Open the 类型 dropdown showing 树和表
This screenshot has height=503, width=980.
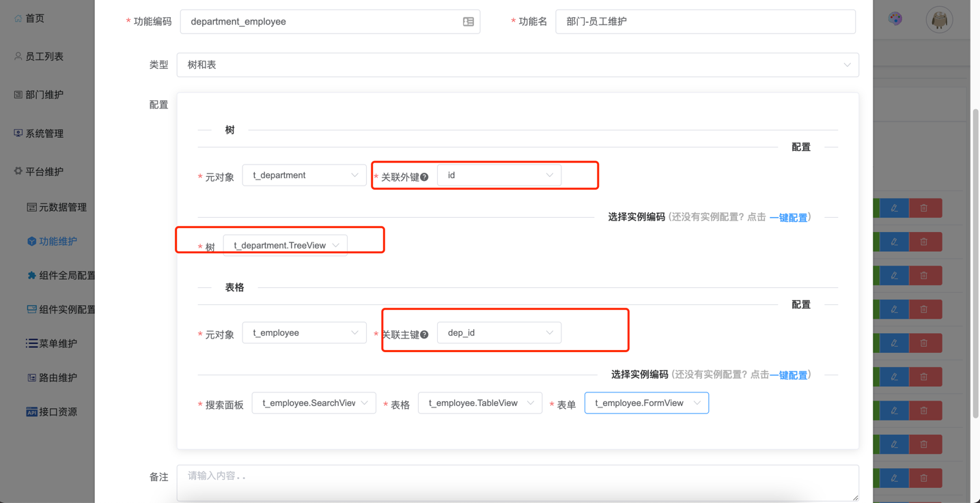point(517,65)
